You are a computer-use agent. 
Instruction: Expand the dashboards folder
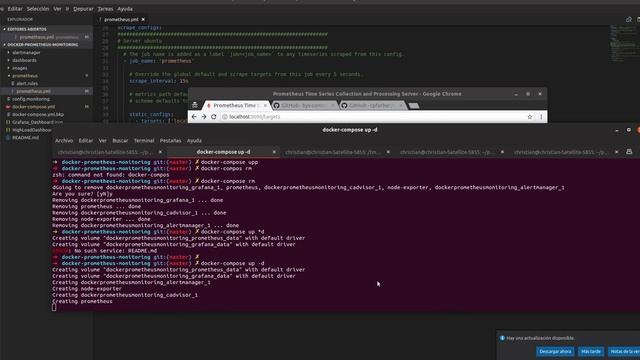coord(24,60)
